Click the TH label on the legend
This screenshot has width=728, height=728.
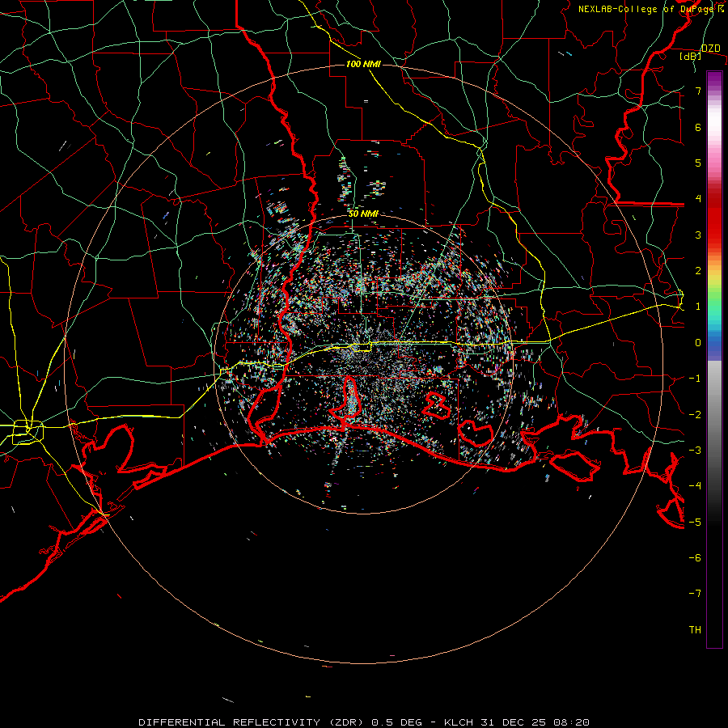(x=695, y=630)
